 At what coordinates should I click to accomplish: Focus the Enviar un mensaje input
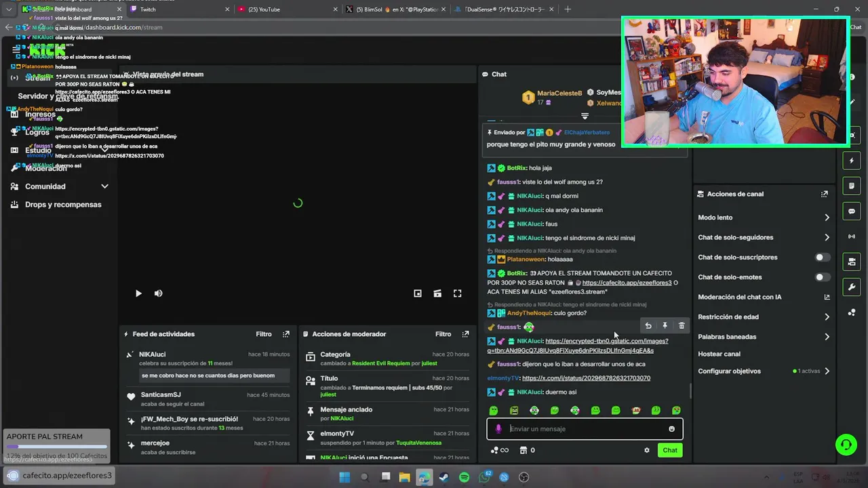coord(585,429)
